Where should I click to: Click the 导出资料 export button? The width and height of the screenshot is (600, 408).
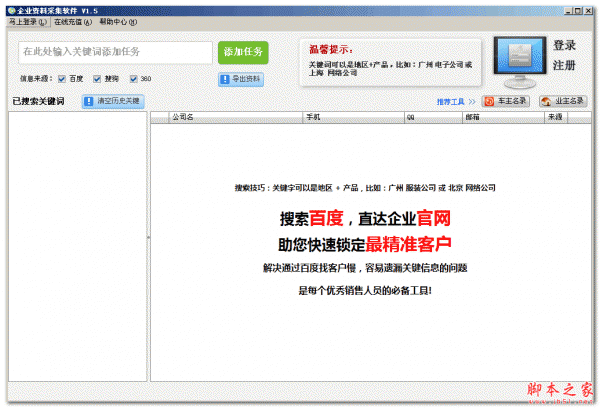tap(241, 79)
